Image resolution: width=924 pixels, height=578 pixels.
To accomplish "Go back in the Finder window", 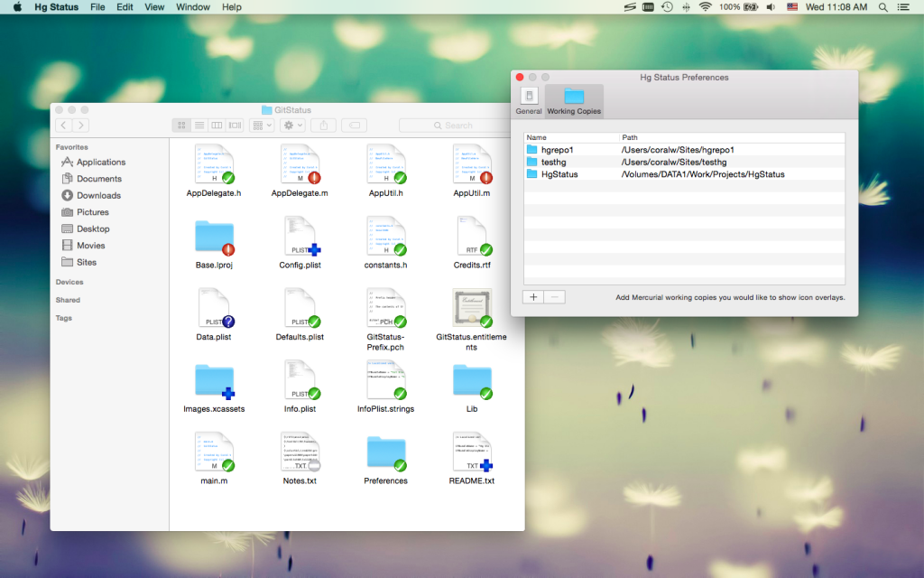I will [x=64, y=125].
